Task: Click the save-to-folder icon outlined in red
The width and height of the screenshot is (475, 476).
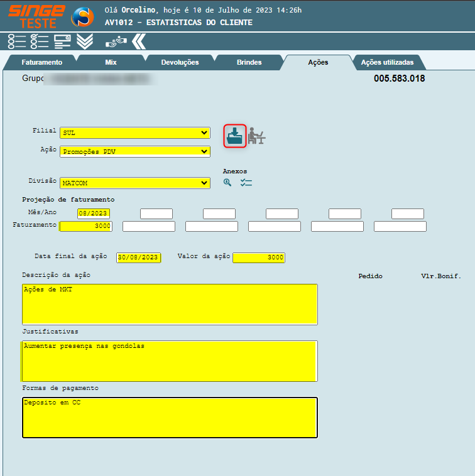Action: click(235, 136)
